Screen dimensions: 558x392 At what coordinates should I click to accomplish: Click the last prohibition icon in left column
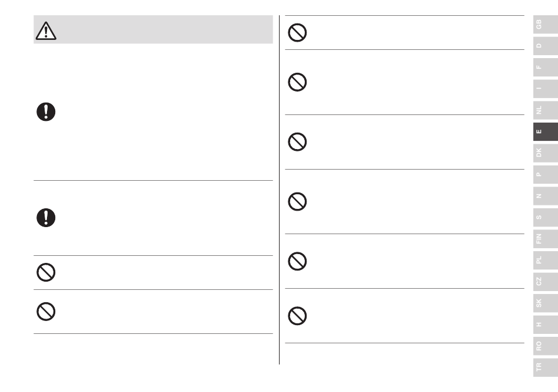[46, 312]
